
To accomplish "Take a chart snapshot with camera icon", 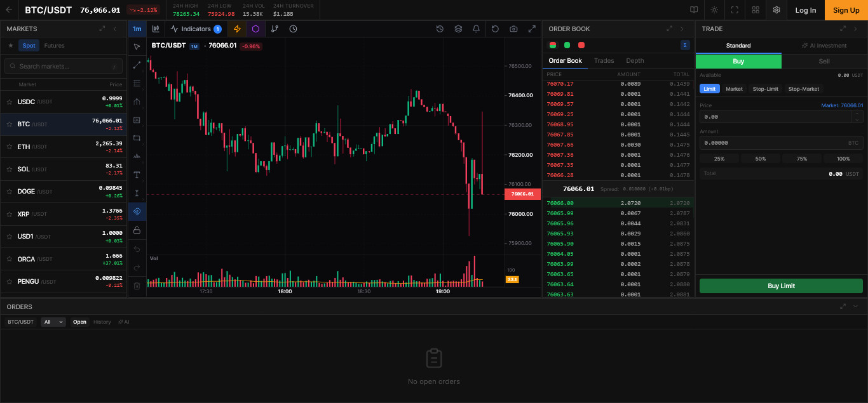I will coord(513,29).
